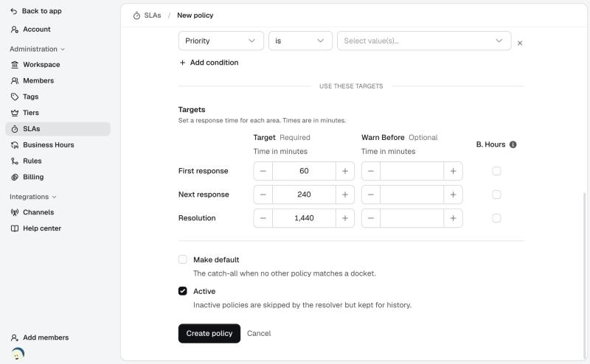
Task: Click the page vertical scrollbar
Action: pos(584,275)
